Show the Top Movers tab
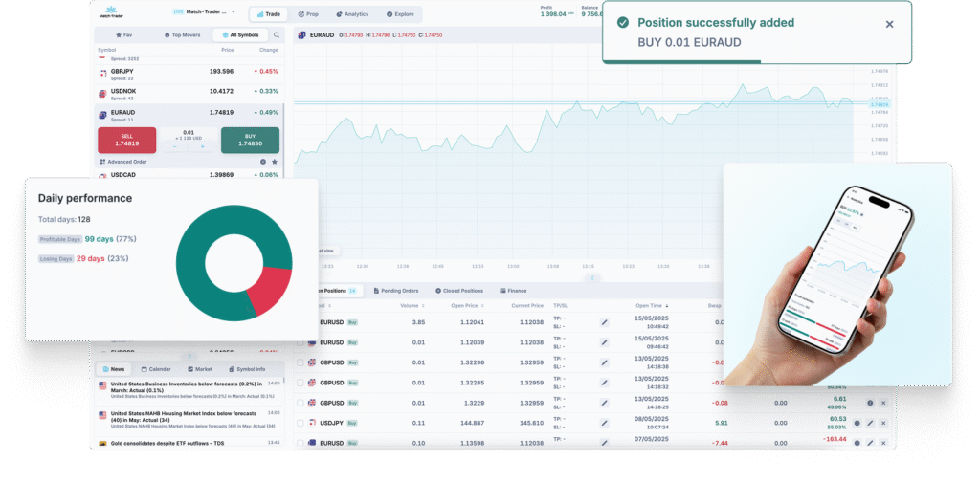This screenshot has height=483, width=980. click(183, 35)
